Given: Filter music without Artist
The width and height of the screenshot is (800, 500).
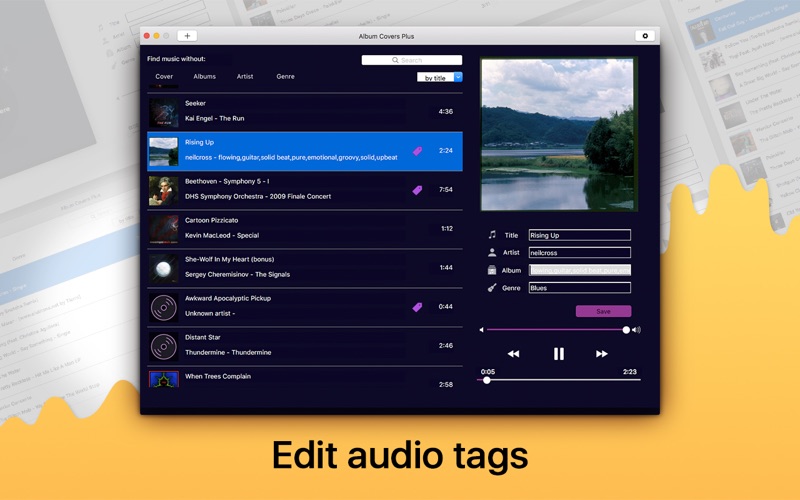Looking at the screenshot, I should (245, 77).
